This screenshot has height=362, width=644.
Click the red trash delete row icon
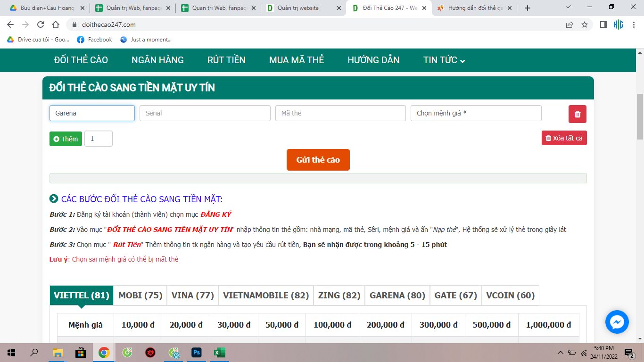[578, 114]
